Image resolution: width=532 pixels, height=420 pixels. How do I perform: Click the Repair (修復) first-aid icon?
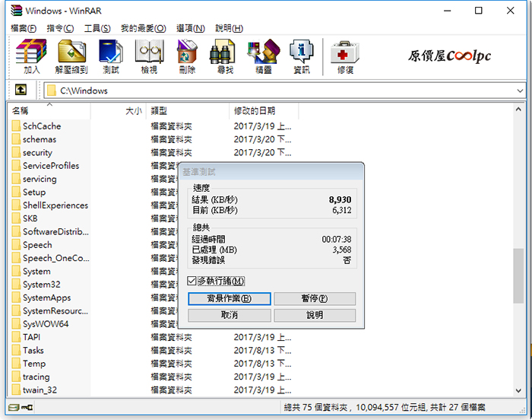(345, 52)
